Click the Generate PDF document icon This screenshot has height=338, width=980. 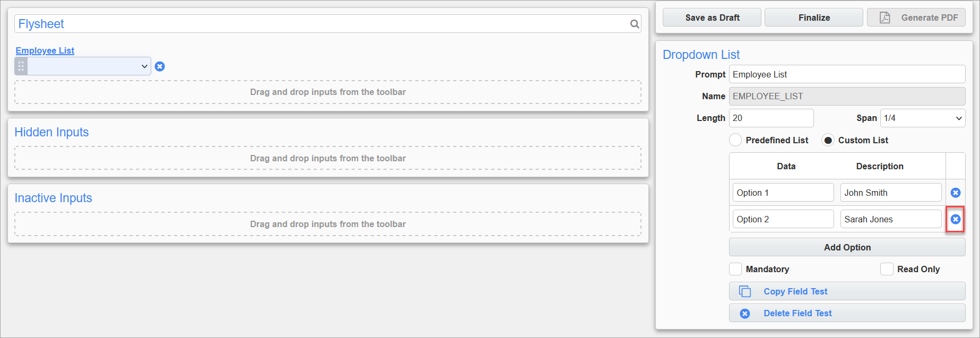[x=884, y=18]
